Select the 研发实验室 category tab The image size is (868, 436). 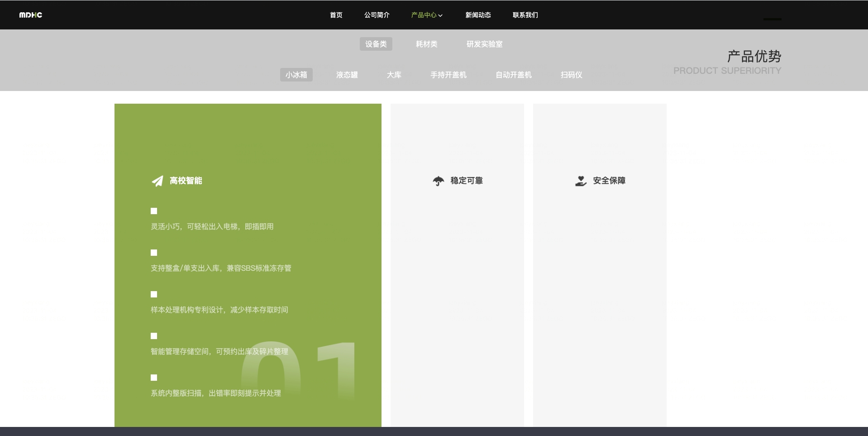coord(485,44)
